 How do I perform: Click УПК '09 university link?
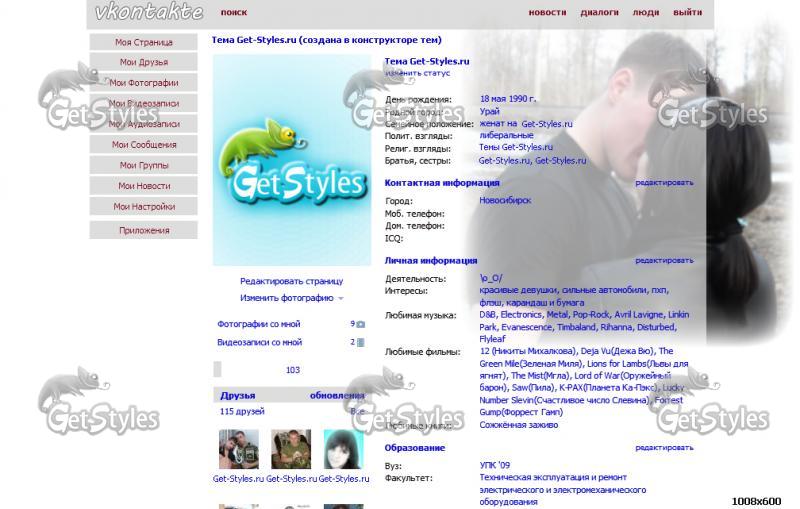point(494,465)
